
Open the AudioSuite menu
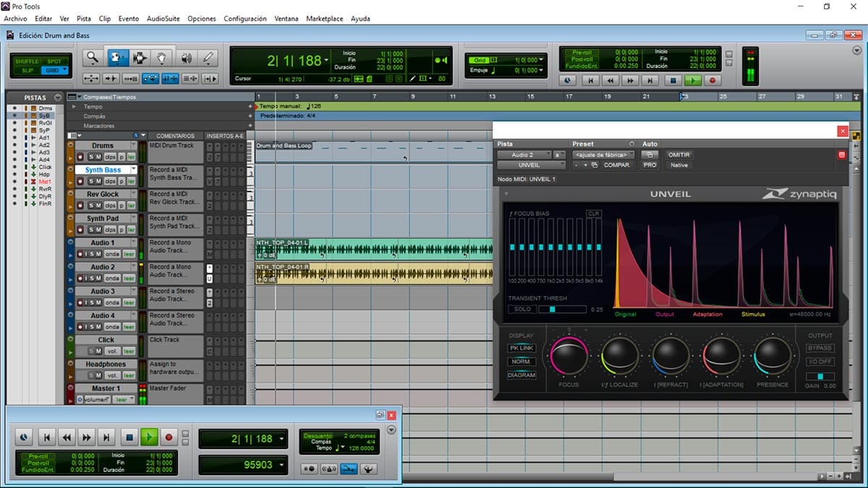[x=163, y=18]
